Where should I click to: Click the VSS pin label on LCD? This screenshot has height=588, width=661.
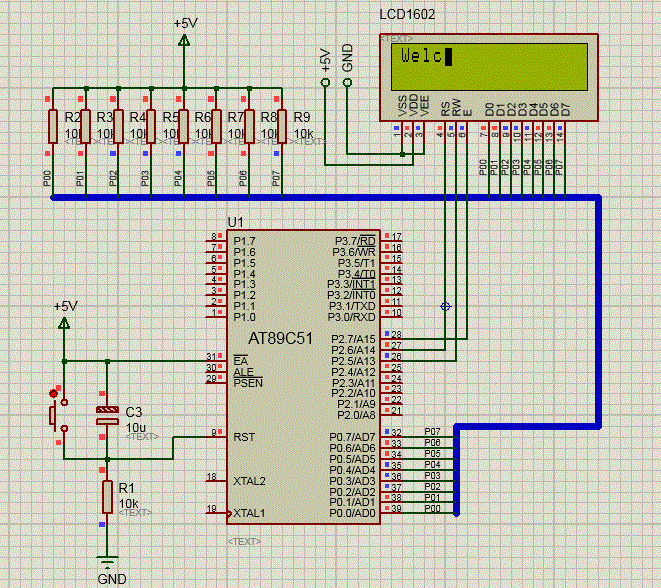point(403,106)
